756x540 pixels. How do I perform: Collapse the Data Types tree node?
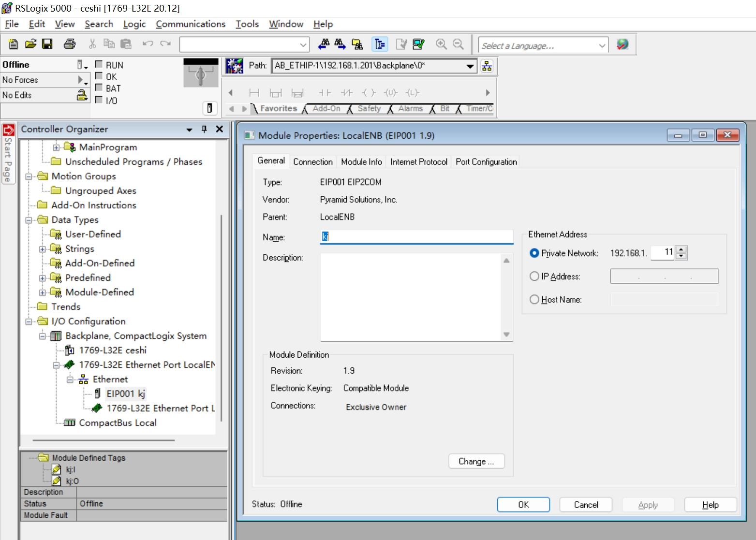click(x=29, y=220)
